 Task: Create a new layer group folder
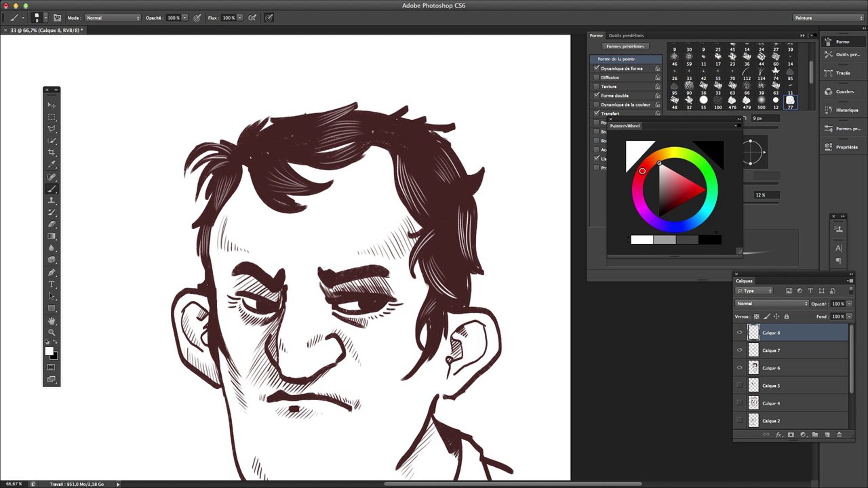click(x=815, y=435)
